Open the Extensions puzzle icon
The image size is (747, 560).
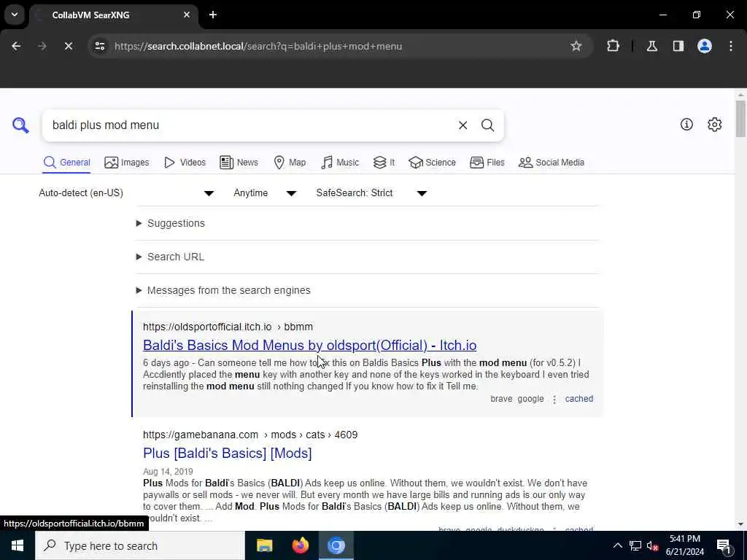[613, 46]
